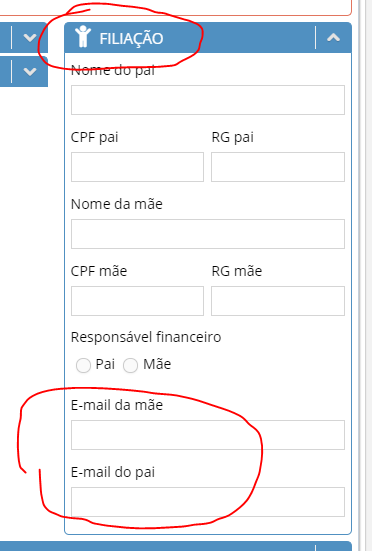The height and width of the screenshot is (551, 372).
Task: Click the FILIAÇÃO header title
Action: pos(131,38)
